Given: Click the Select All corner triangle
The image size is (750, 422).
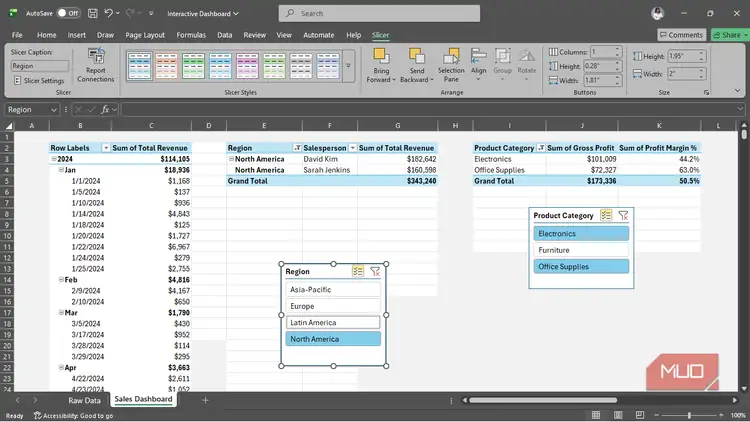Looking at the screenshot, I should coord(9,126).
